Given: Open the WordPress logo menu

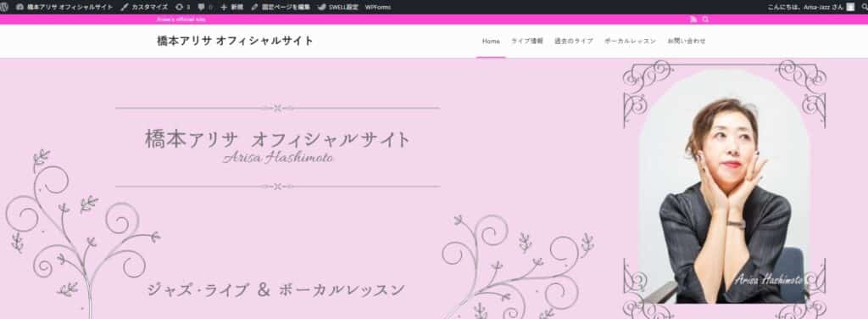Looking at the screenshot, I should (x=4, y=7).
